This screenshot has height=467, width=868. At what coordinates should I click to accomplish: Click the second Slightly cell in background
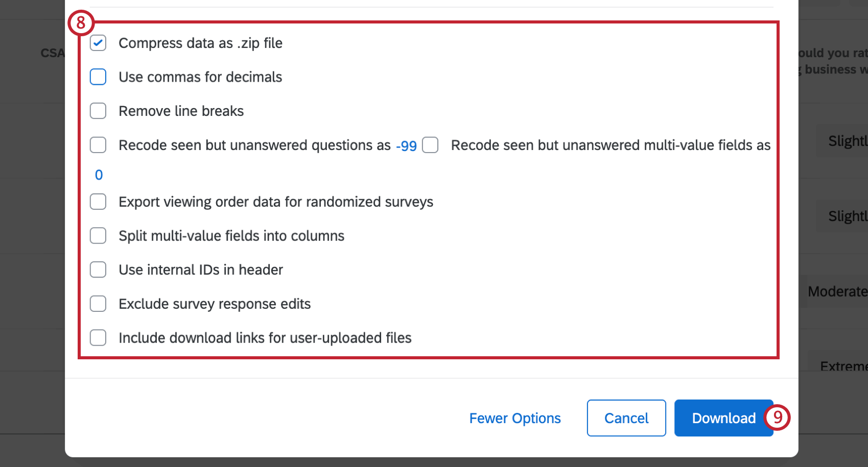click(x=846, y=215)
